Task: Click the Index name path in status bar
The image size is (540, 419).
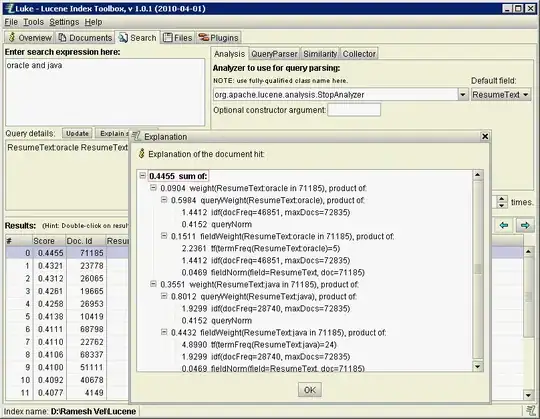Action: 94,411
